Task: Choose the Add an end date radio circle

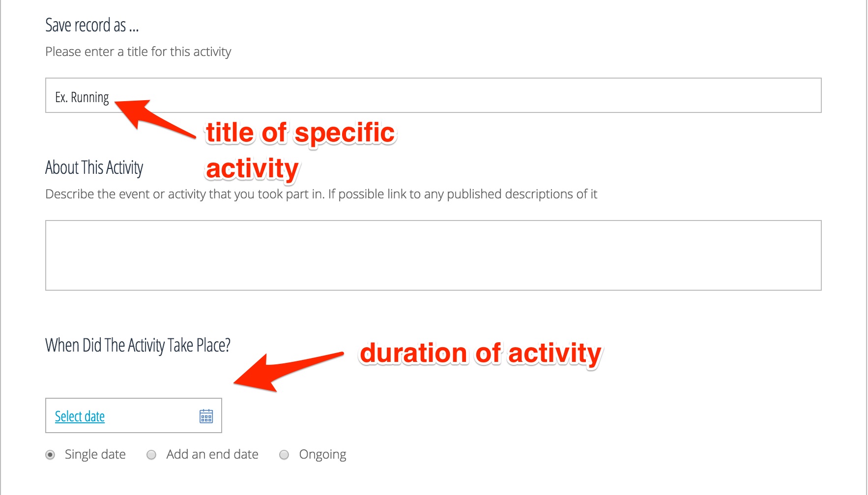Action: 151,455
